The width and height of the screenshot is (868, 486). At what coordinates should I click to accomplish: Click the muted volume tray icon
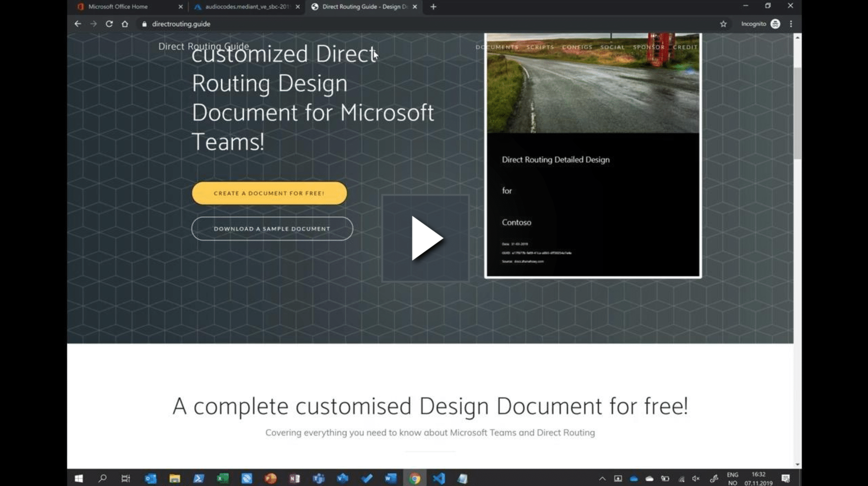tap(696, 479)
